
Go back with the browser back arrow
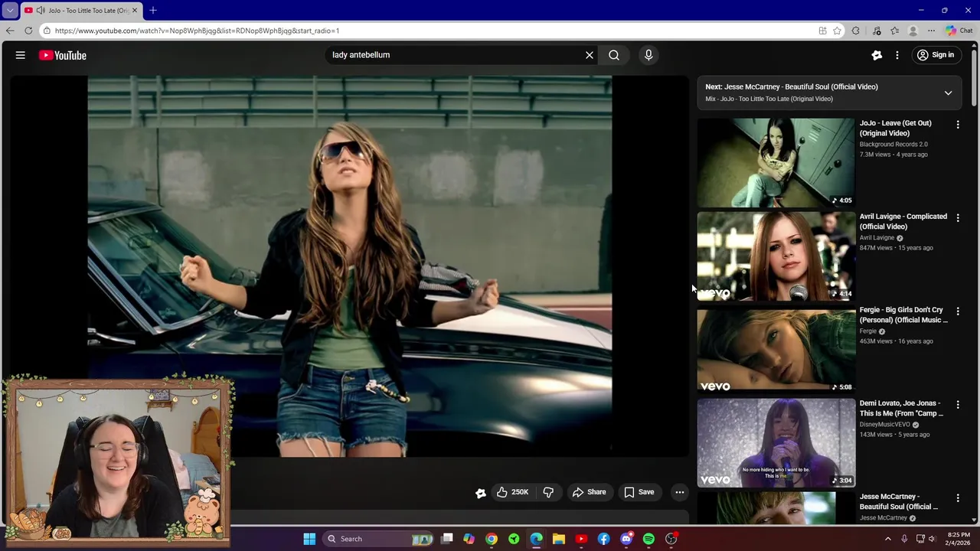tap(10, 31)
